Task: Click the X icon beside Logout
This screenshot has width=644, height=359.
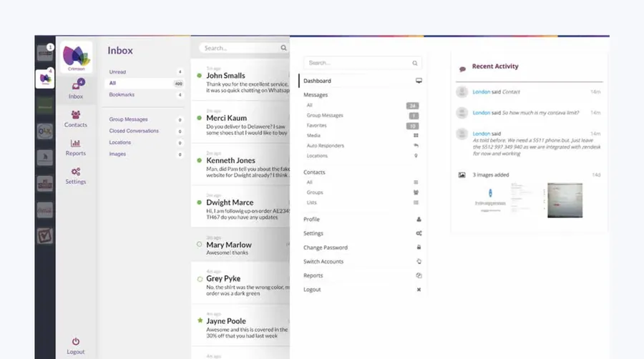Action: (x=419, y=290)
